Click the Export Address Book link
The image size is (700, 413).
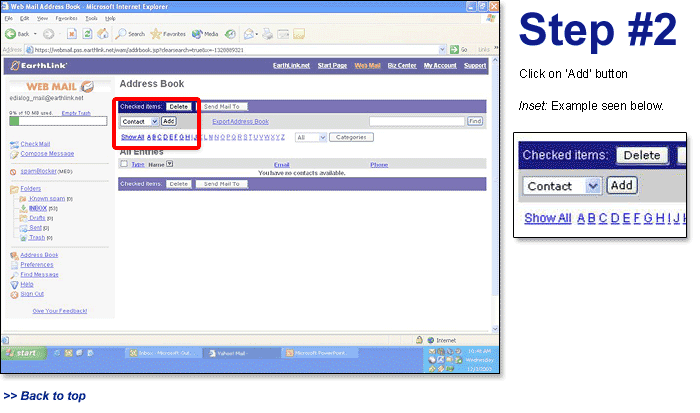[240, 121]
